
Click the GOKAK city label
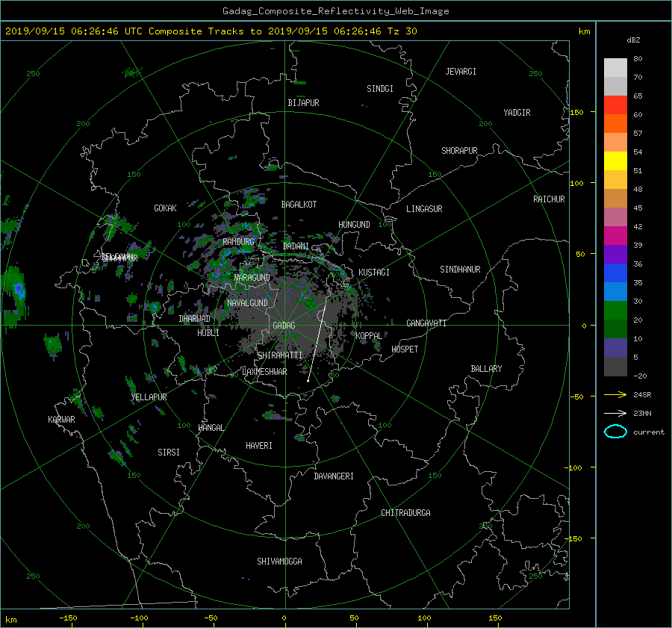tap(166, 208)
